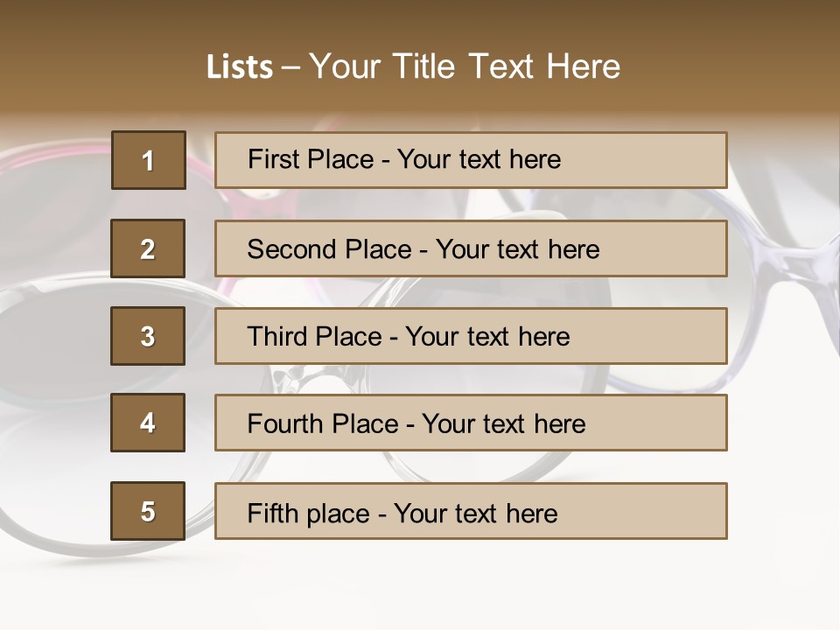Click the bold word 'Lists' in title
Viewport: 840px width, 630px height.
(x=239, y=67)
